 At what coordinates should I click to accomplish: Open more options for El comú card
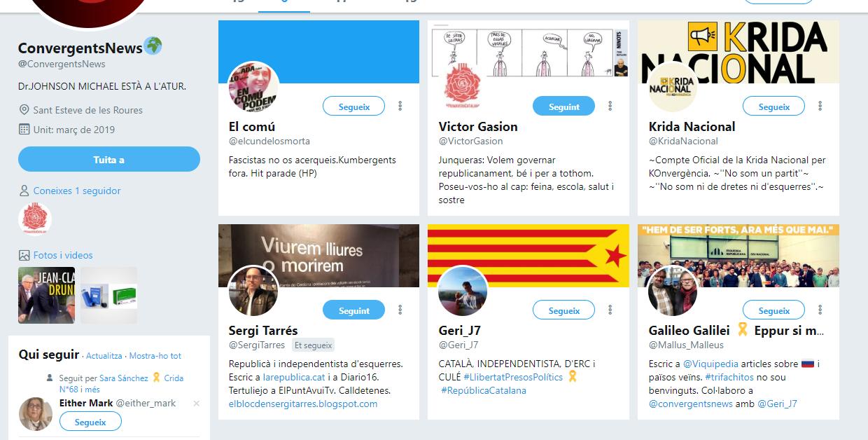tap(400, 106)
